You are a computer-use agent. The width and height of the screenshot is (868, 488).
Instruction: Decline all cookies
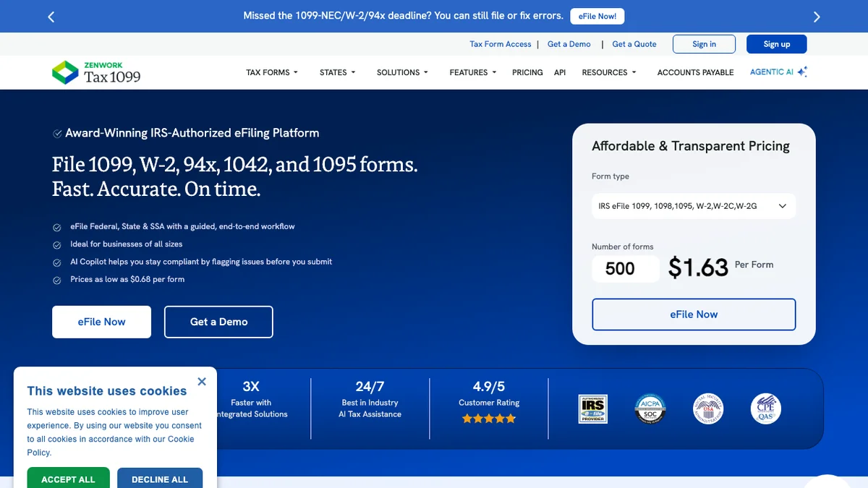click(160, 478)
